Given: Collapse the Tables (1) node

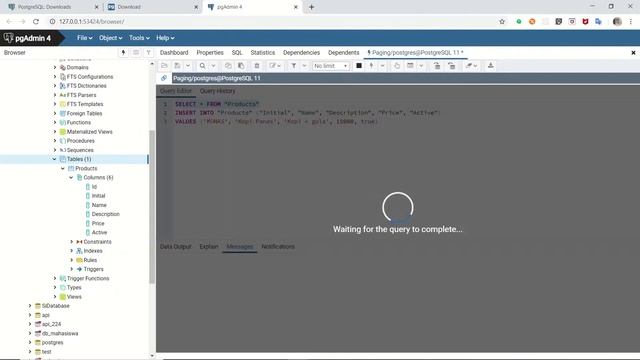Looking at the screenshot, I should click(x=54, y=159).
